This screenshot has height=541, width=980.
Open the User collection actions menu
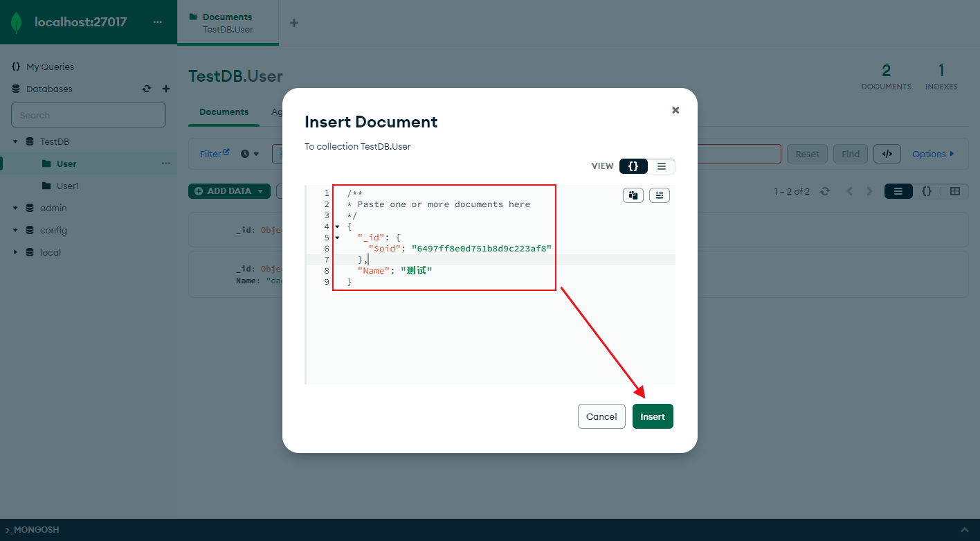pyautogui.click(x=165, y=163)
